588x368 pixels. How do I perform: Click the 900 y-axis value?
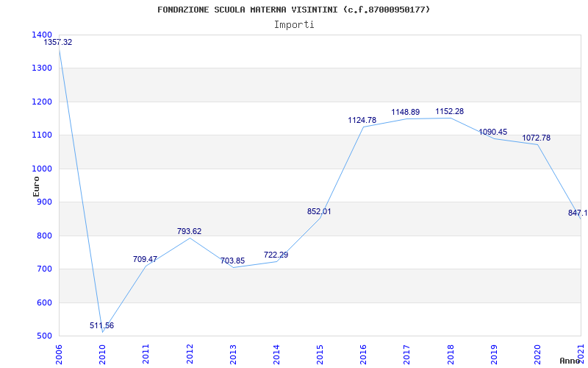(x=44, y=202)
